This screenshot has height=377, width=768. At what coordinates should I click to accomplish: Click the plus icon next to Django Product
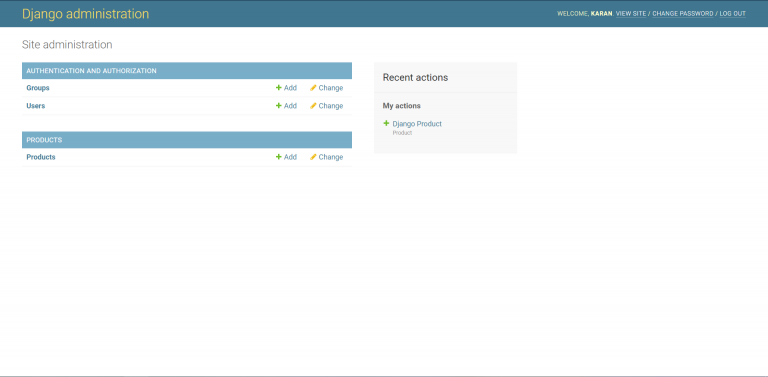point(386,123)
